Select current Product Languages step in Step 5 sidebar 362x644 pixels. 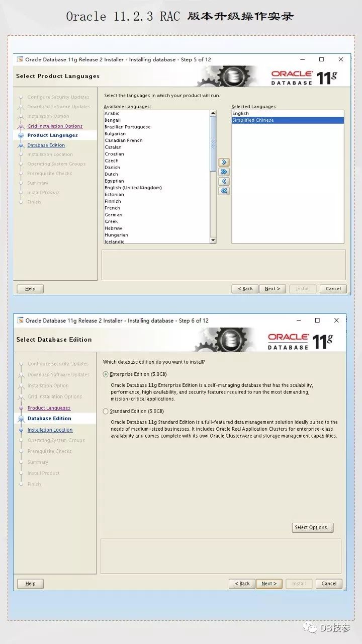[53, 135]
